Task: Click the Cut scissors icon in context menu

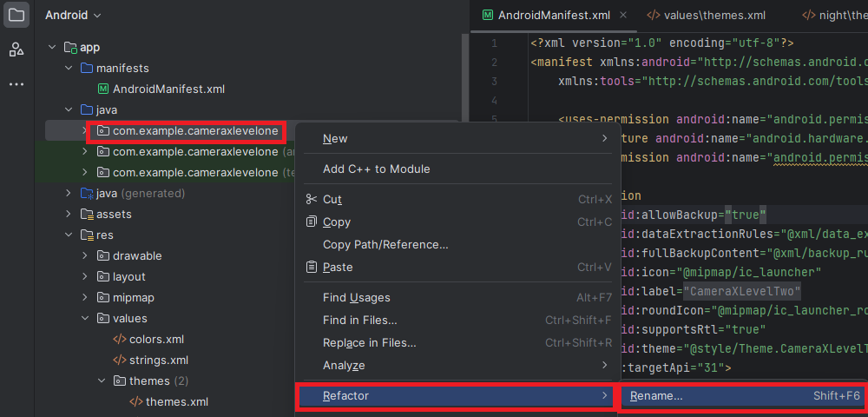Action: pyautogui.click(x=312, y=200)
